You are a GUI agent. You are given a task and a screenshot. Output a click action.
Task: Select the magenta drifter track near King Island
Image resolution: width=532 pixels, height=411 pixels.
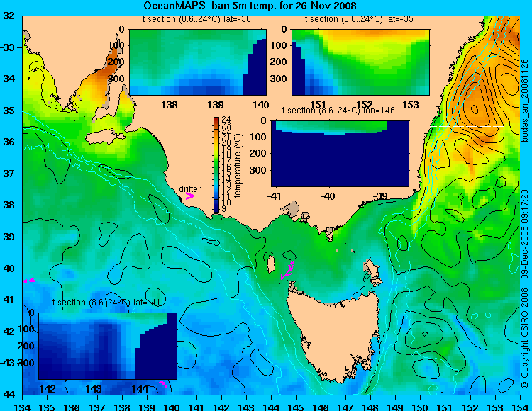coord(287,271)
